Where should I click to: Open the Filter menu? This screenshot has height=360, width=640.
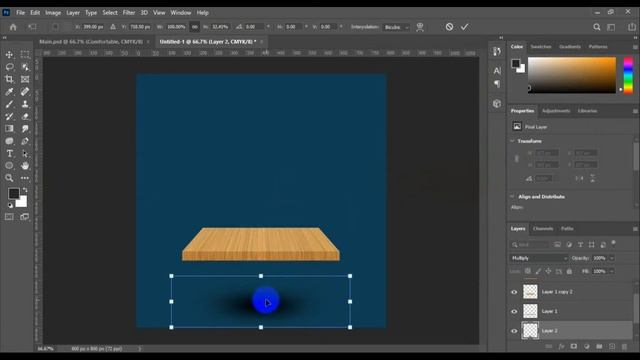[x=129, y=13]
